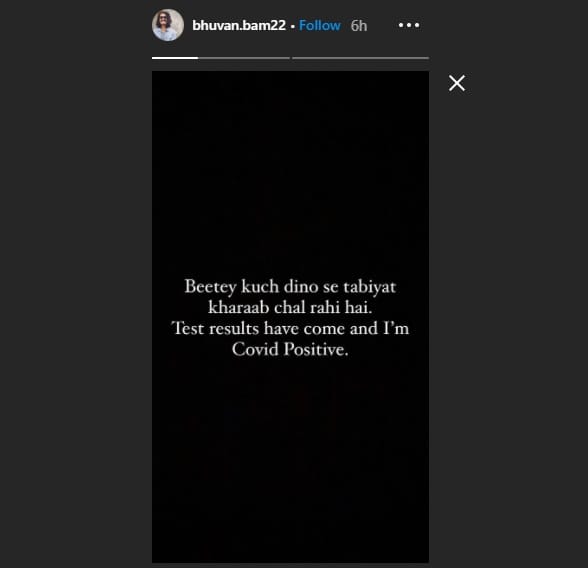
Task: Click the bhuvan.bam22 username
Action: [x=239, y=25]
